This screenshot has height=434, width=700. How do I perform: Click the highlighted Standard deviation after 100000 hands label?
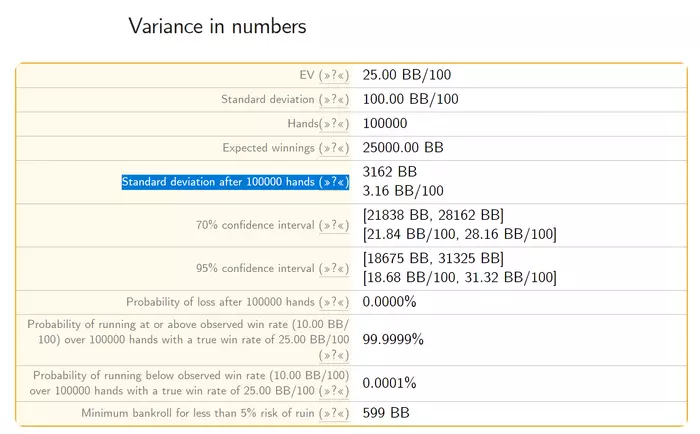(x=220, y=182)
